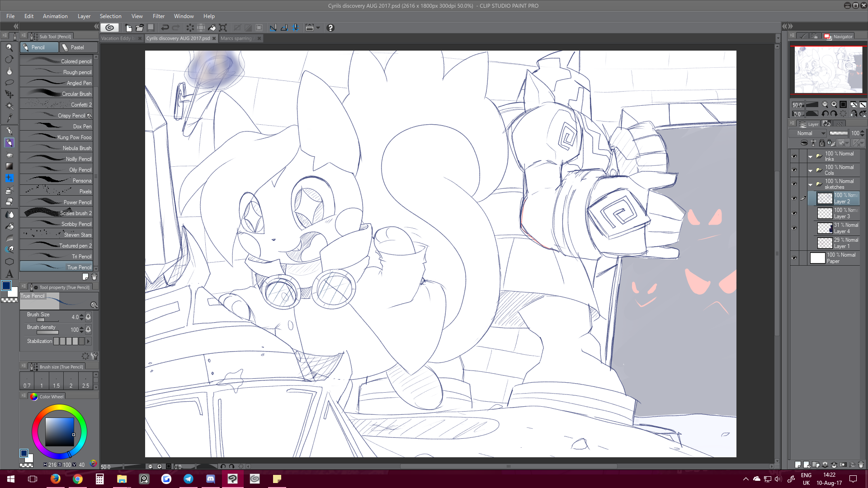Choose the Scribby Pencil brush
Image resolution: width=868 pixels, height=488 pixels.
[57, 224]
